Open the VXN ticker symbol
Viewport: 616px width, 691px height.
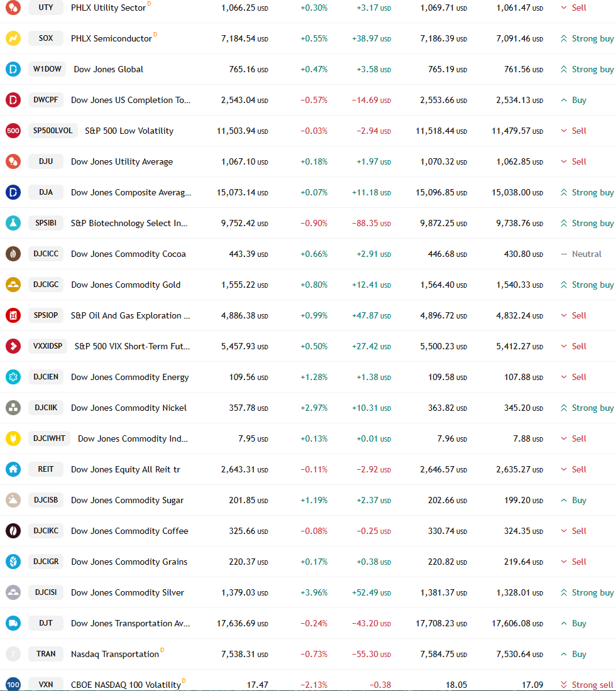[46, 684]
